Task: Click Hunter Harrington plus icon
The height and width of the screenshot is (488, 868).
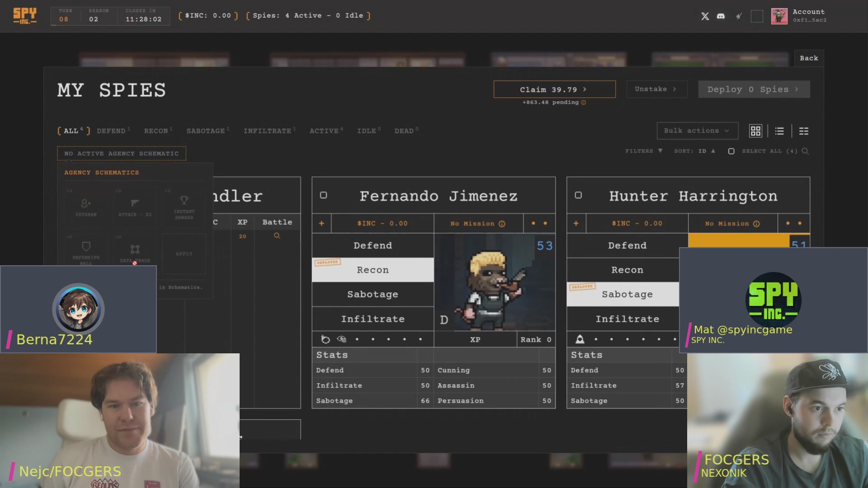Action: click(x=576, y=224)
